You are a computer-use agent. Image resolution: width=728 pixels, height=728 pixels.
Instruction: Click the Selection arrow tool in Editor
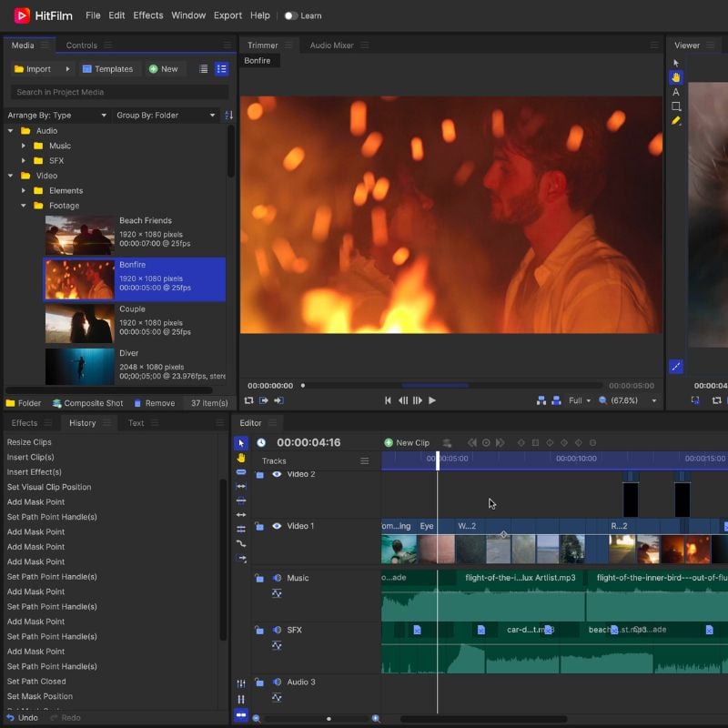[x=241, y=443]
